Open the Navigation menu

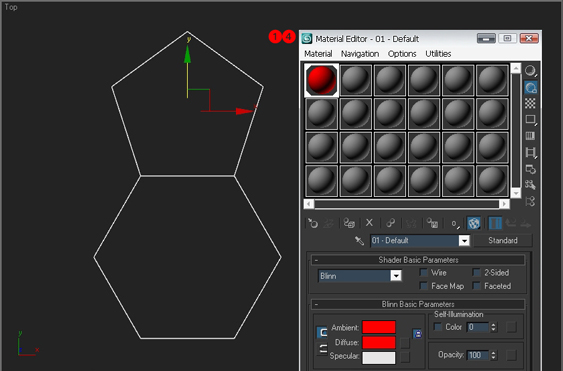360,54
